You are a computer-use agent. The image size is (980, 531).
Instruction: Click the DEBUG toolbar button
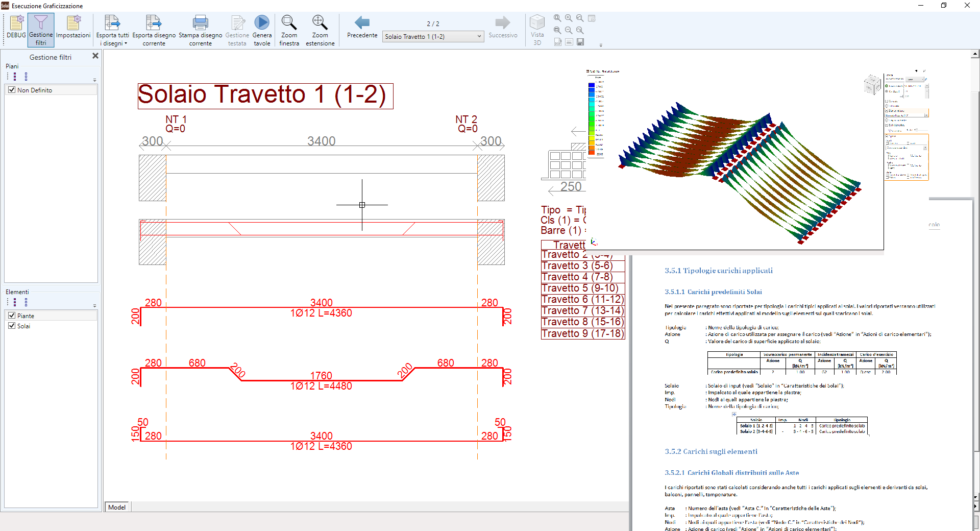[16, 28]
